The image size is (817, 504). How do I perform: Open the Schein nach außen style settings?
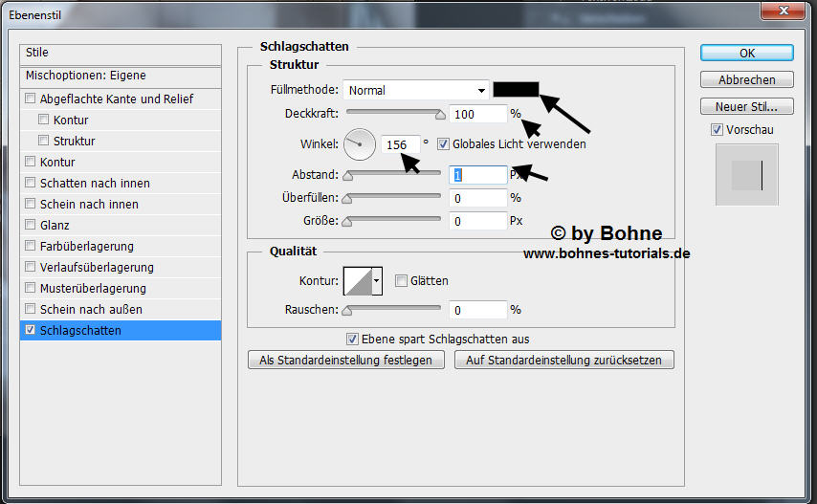coord(90,309)
